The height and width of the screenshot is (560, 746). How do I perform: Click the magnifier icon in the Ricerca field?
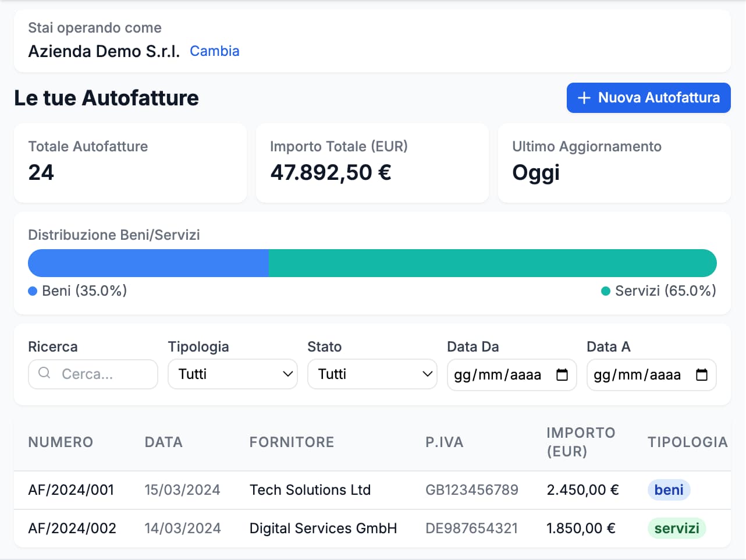coord(44,374)
